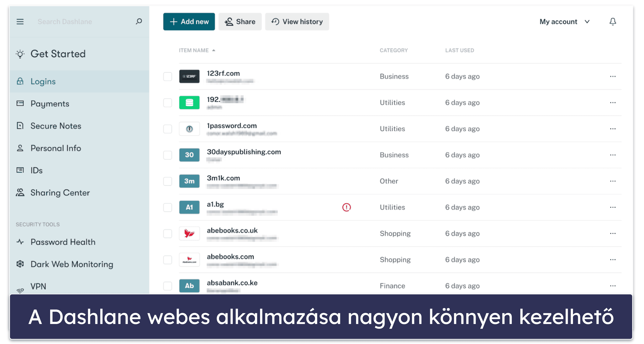
Task: Check the 1password.com checkbox
Action: coord(168,129)
